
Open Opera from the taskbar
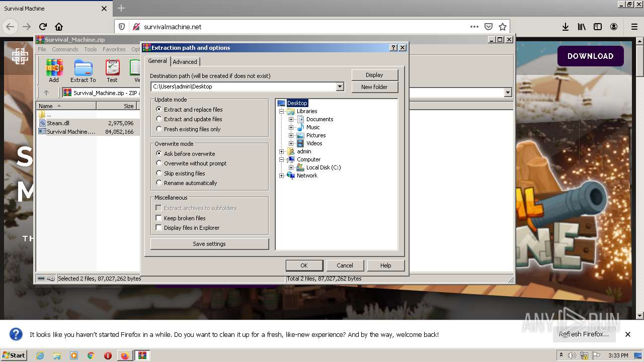(x=108, y=355)
